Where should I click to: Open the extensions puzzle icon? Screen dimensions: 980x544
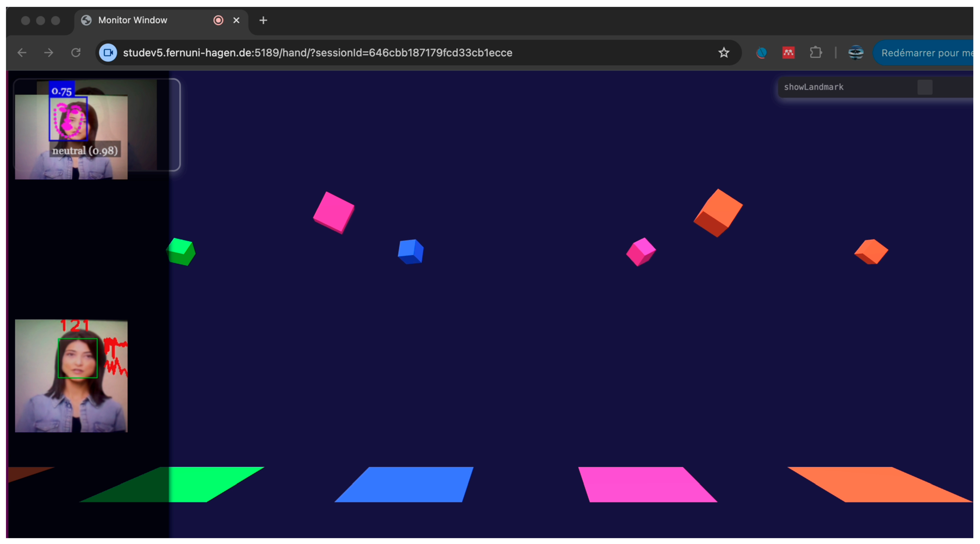point(815,53)
